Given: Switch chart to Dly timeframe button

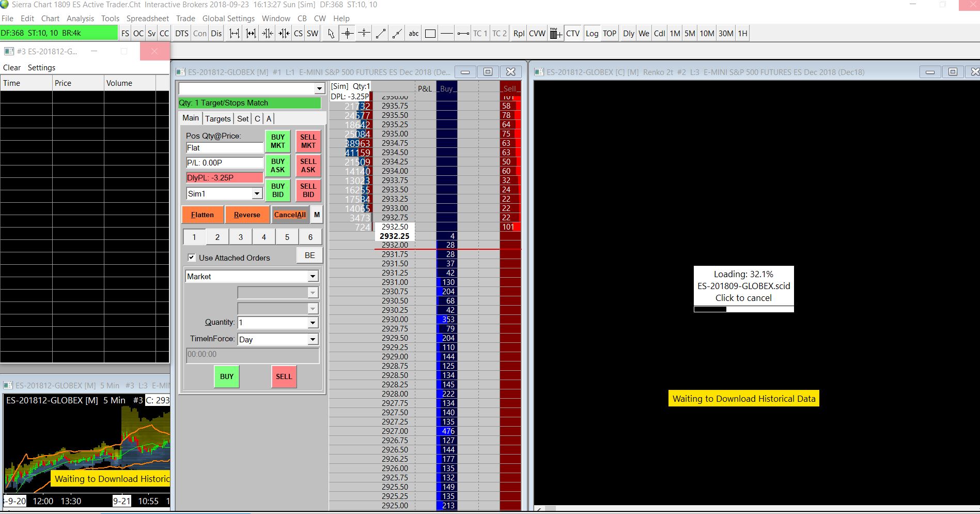Looking at the screenshot, I should pos(629,34).
